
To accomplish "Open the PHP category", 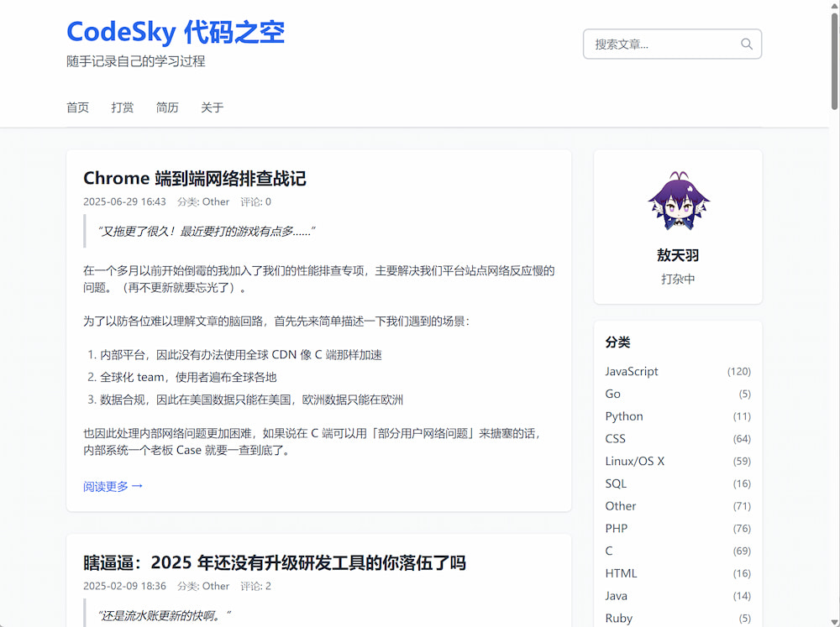I will coord(617,528).
